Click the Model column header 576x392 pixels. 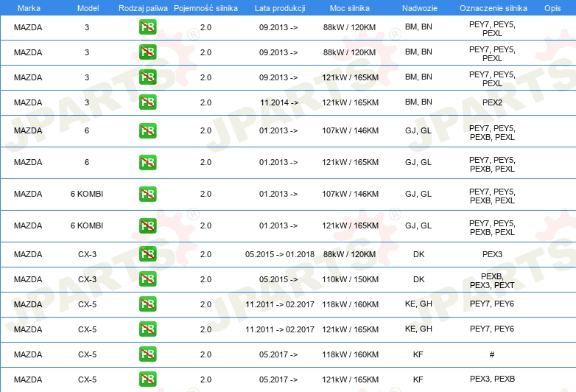click(88, 8)
